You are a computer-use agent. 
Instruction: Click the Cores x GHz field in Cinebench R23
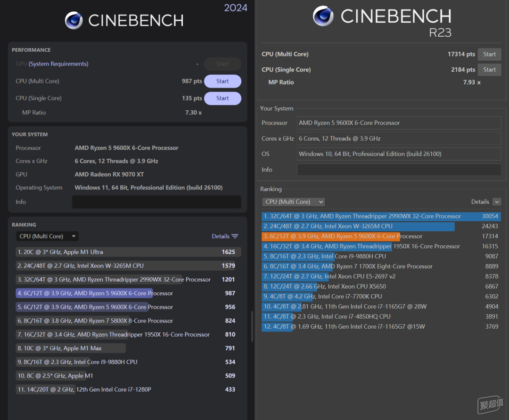pos(399,138)
